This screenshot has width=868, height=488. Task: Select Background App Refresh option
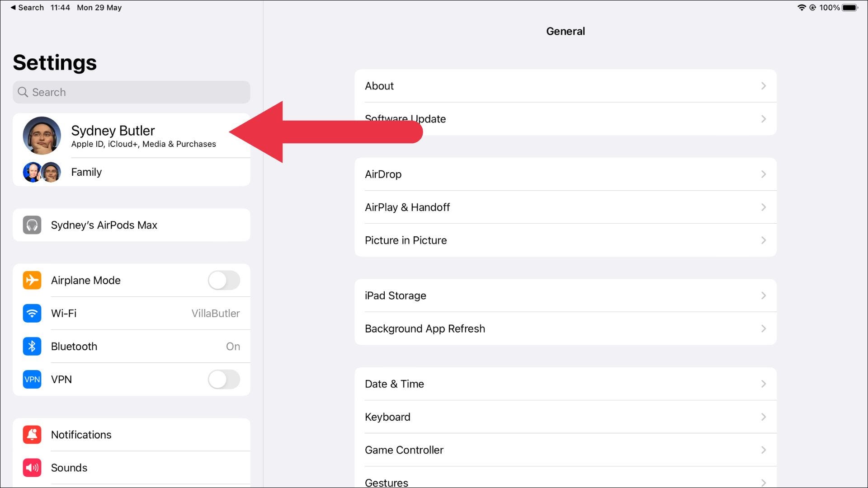565,328
